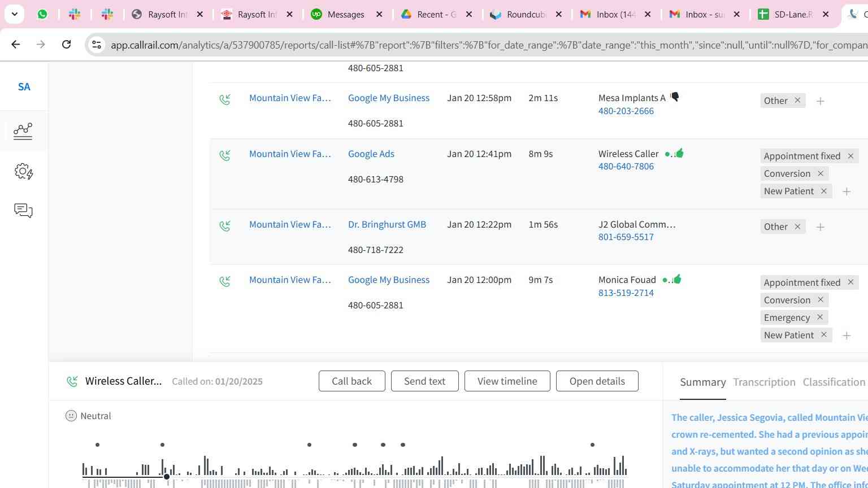Remove New Patient tag from Monica Fouad call
Image resolution: width=868 pixels, height=488 pixels.
tap(824, 334)
